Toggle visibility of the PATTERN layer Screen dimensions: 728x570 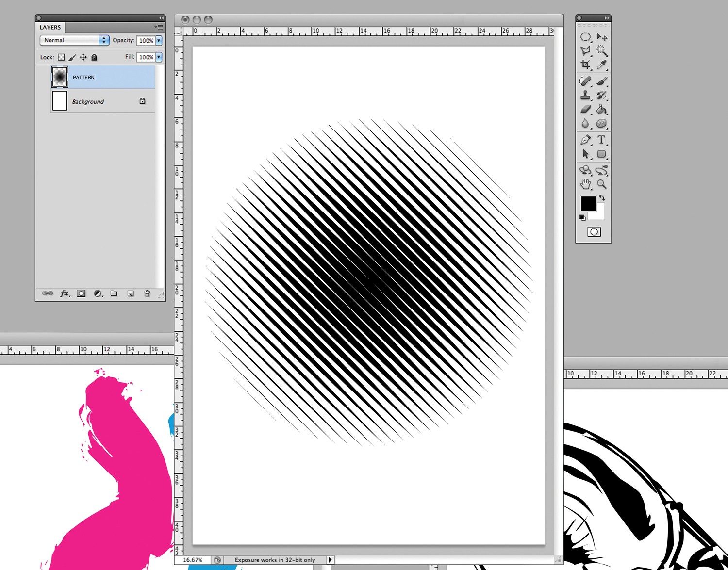click(44, 77)
